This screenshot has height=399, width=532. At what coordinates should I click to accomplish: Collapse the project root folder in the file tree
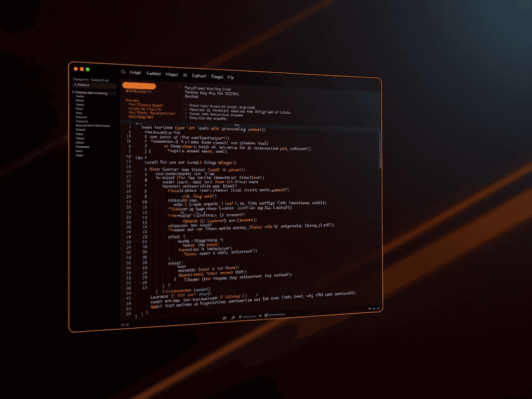[73, 94]
